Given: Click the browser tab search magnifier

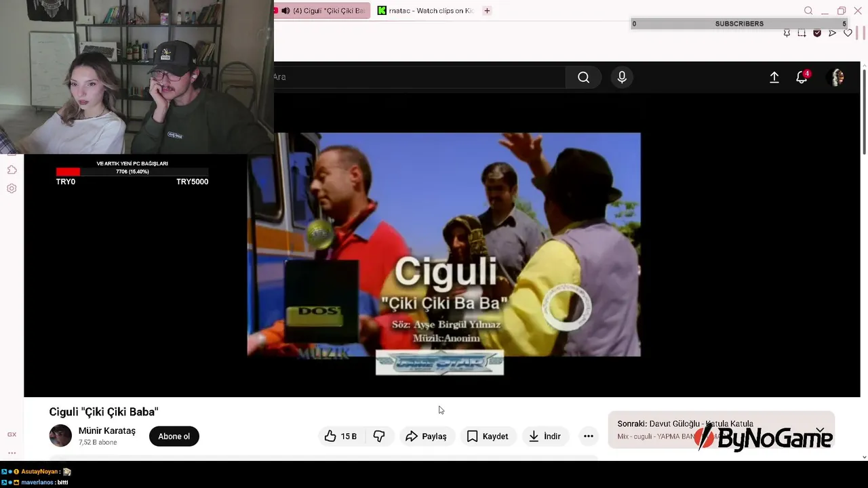Looking at the screenshot, I should click(x=808, y=11).
